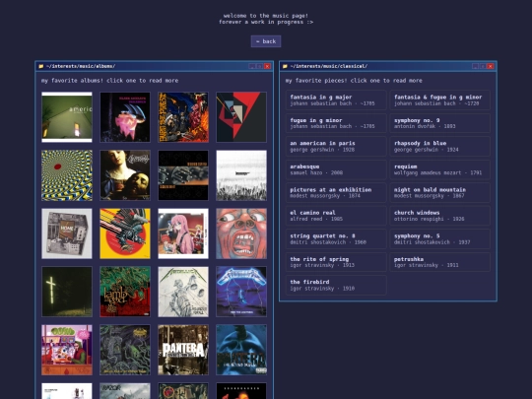This screenshot has height=399, width=532.
Task: Open arabesque by samuel hazo
Action: coord(336,169)
